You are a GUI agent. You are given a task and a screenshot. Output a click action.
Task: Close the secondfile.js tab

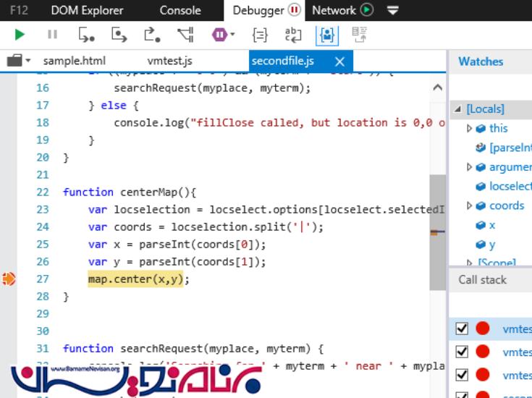(339, 61)
